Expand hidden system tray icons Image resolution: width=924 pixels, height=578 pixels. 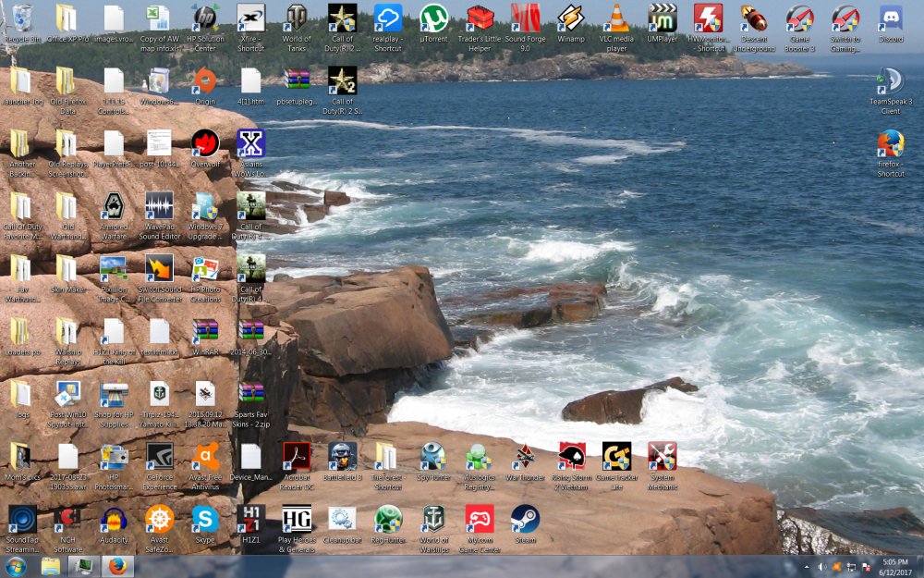pyautogui.click(x=805, y=567)
